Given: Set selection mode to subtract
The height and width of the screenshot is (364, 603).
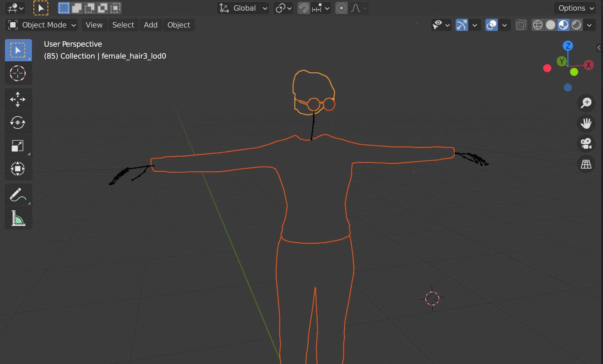Looking at the screenshot, I should pyautogui.click(x=90, y=8).
